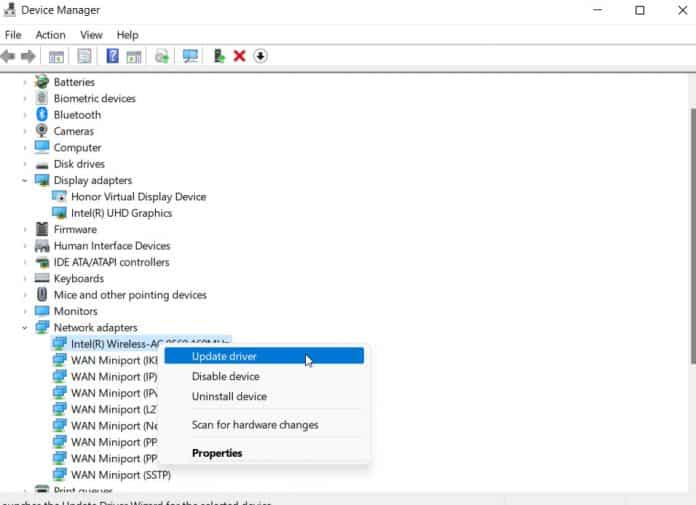Expand the Batteries category
This screenshot has width=696, height=505.
pos(24,82)
